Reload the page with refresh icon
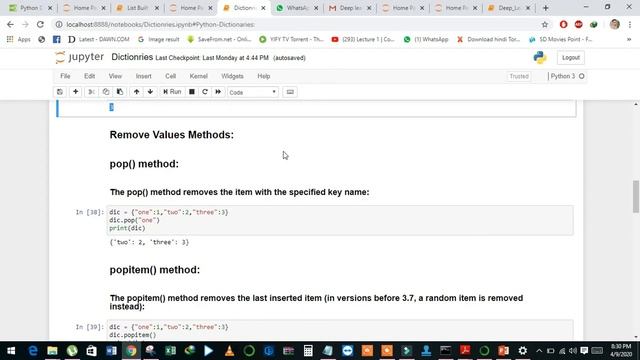Viewport: 640px width, 360px height. [40, 24]
